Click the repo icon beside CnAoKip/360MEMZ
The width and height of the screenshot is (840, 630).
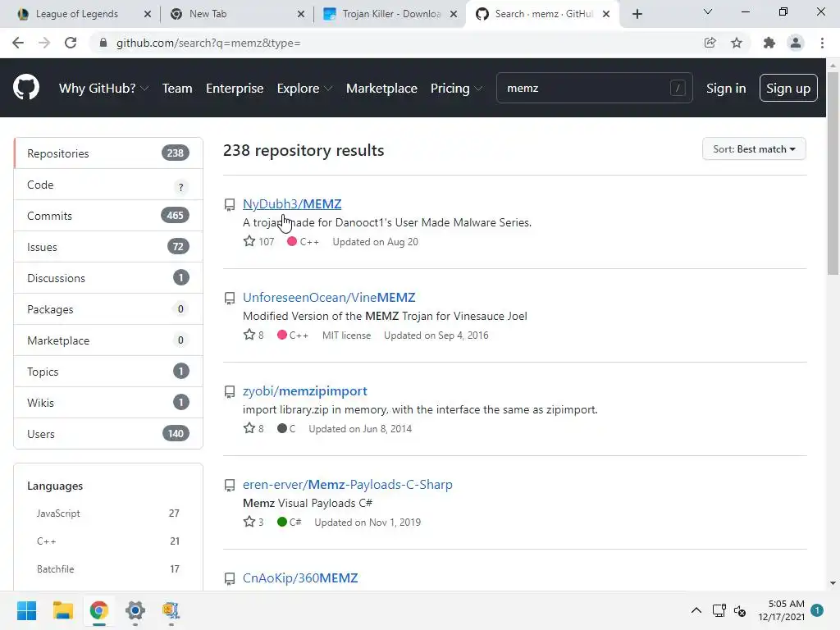[230, 578]
